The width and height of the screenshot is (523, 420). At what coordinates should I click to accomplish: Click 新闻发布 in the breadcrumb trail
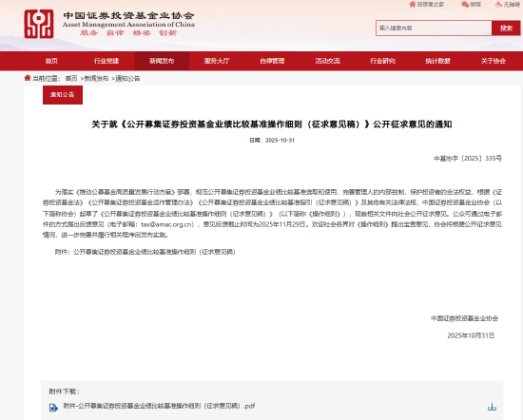click(x=96, y=78)
